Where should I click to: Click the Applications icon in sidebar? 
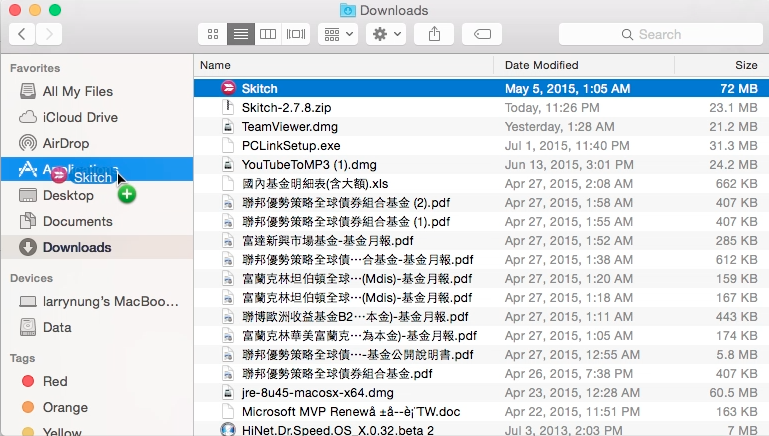(28, 169)
